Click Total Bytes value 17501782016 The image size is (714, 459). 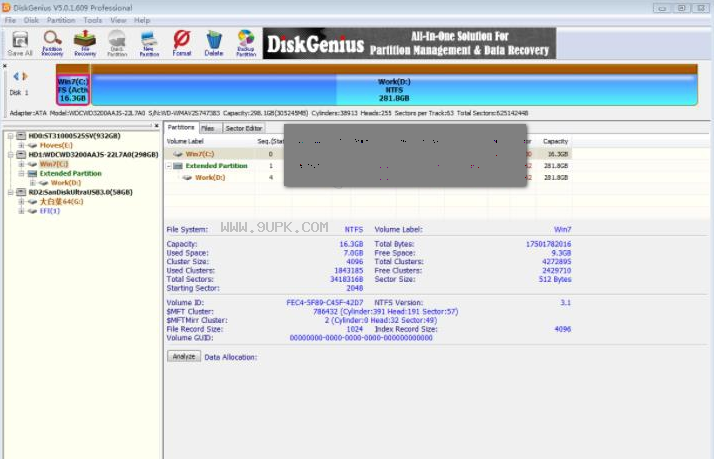click(548, 244)
